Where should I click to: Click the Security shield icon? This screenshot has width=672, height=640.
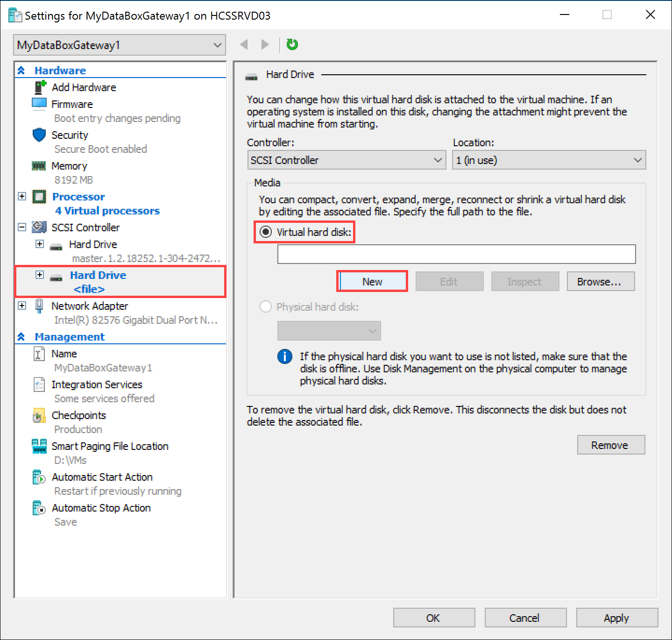pos(39,135)
